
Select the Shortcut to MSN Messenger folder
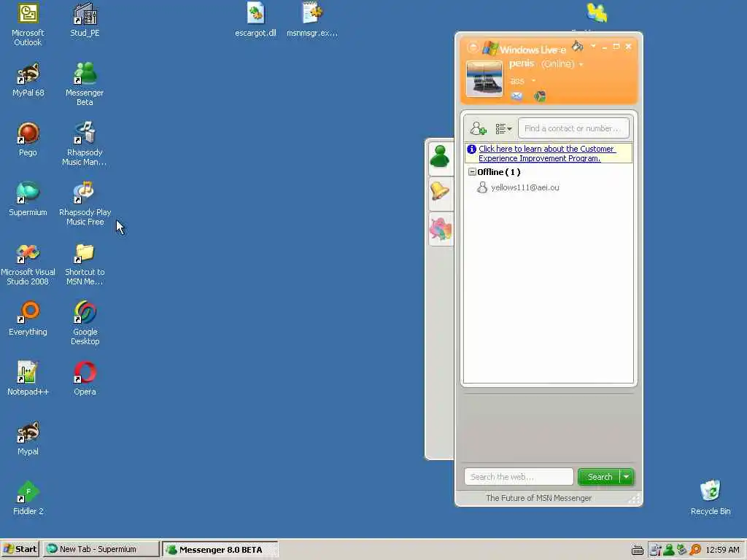pyautogui.click(x=85, y=264)
